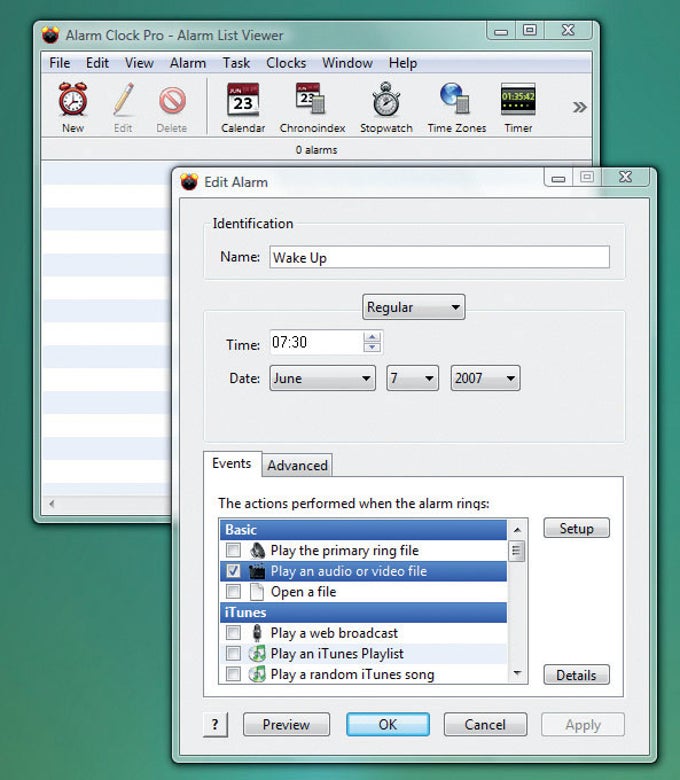Screen dimensions: 680x780
Task: Select the Events tab
Action: 232,464
